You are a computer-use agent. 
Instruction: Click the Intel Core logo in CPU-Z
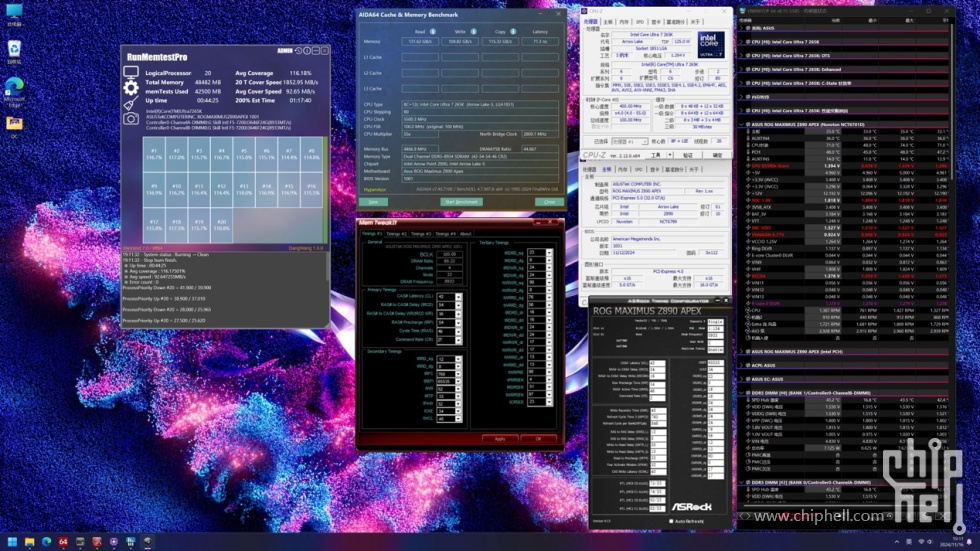coord(711,45)
